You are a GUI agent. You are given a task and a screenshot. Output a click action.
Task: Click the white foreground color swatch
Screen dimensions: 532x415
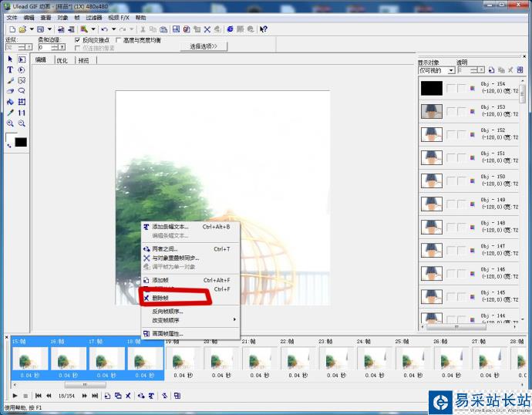click(10, 137)
